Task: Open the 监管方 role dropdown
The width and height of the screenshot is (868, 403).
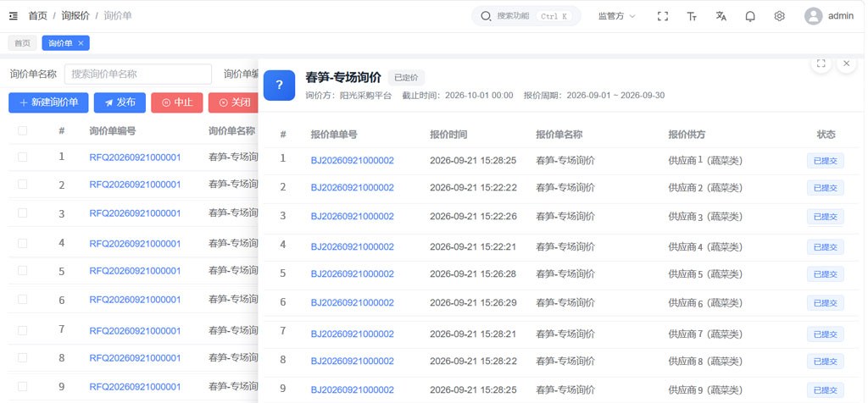Action: pos(616,16)
